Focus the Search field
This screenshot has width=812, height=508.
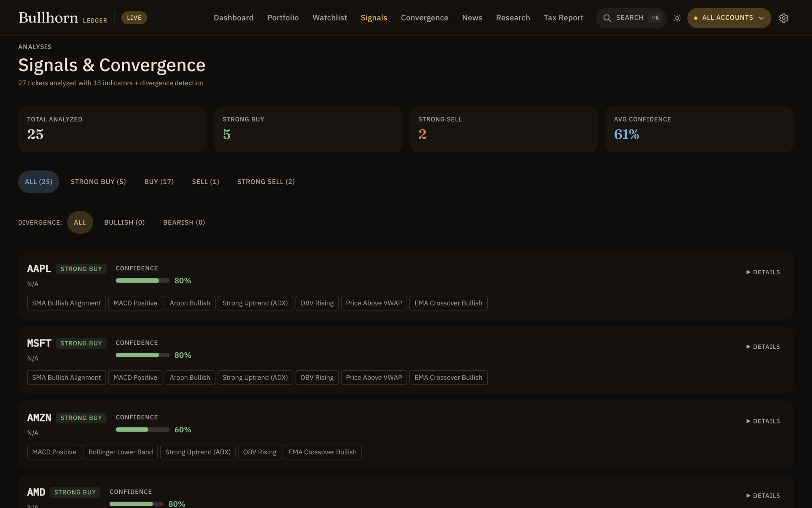pos(631,18)
